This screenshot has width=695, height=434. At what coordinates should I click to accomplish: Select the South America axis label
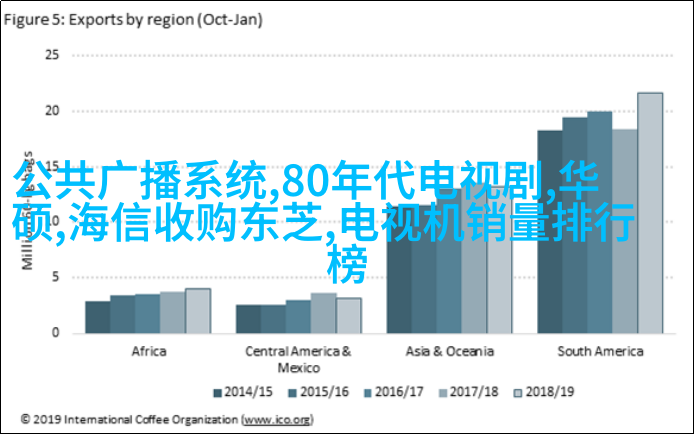pyautogui.click(x=599, y=351)
